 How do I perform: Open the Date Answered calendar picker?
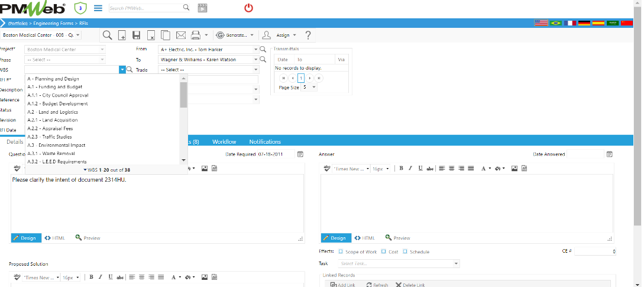pos(610,154)
